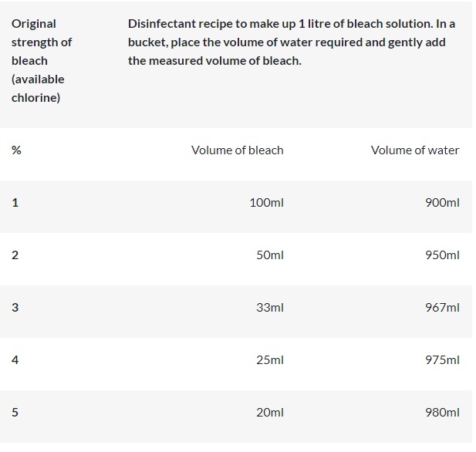The height and width of the screenshot is (452, 476).
Task: Select the disinfectant recipe description header text
Action: coord(291,42)
